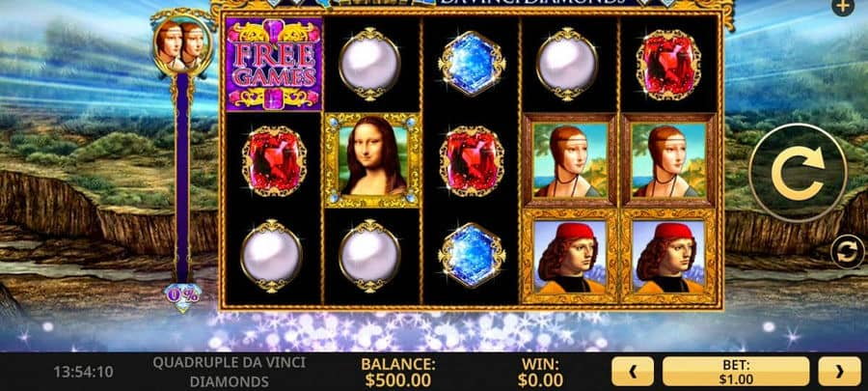Click the blue sapphire in bottom row

472,256
